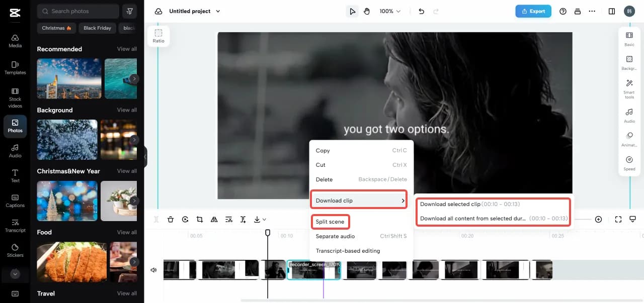Select the hand pan tool
This screenshot has height=303, width=644.
[367, 11]
